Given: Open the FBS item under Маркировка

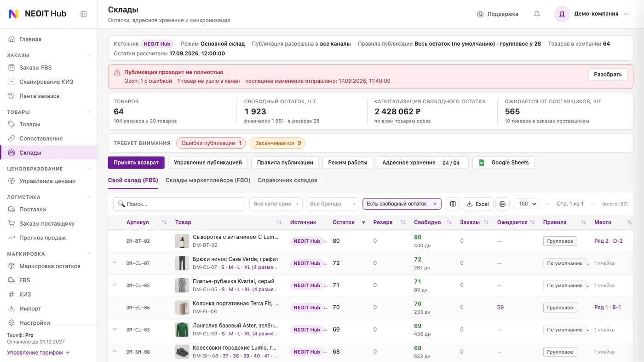Looking at the screenshot, I should tap(48, 280).
